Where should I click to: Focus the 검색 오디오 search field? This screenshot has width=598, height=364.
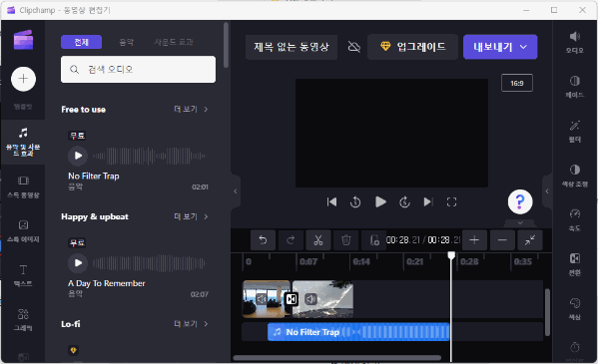coord(138,70)
